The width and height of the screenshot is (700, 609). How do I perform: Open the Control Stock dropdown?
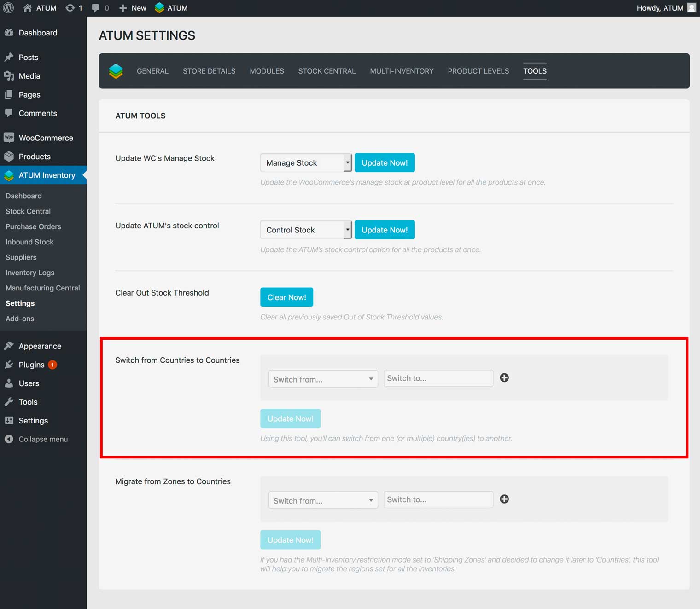pos(306,230)
